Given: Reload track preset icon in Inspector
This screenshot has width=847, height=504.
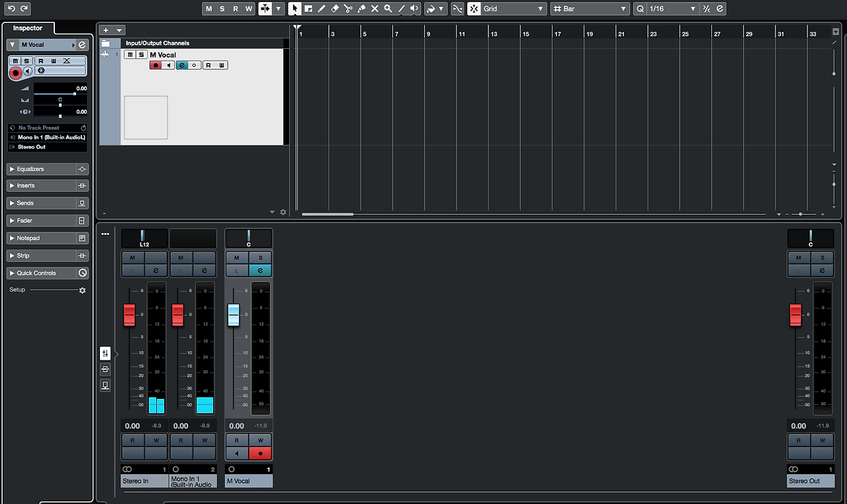Looking at the screenshot, I should coord(83,128).
